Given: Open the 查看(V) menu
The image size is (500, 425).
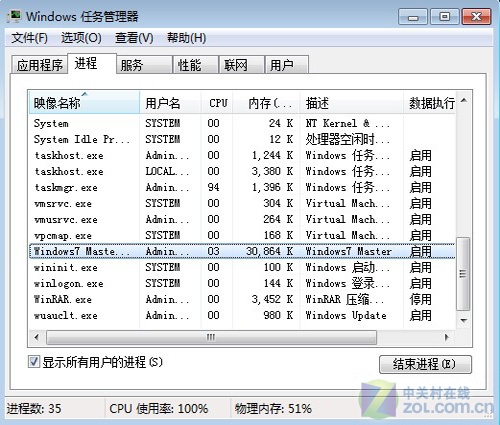Looking at the screenshot, I should tap(134, 38).
